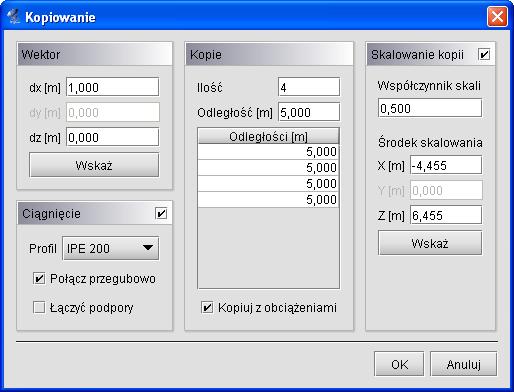This screenshot has height=392, width=514.
Task: Select first 5,000 row in distances table
Action: [x=268, y=152]
